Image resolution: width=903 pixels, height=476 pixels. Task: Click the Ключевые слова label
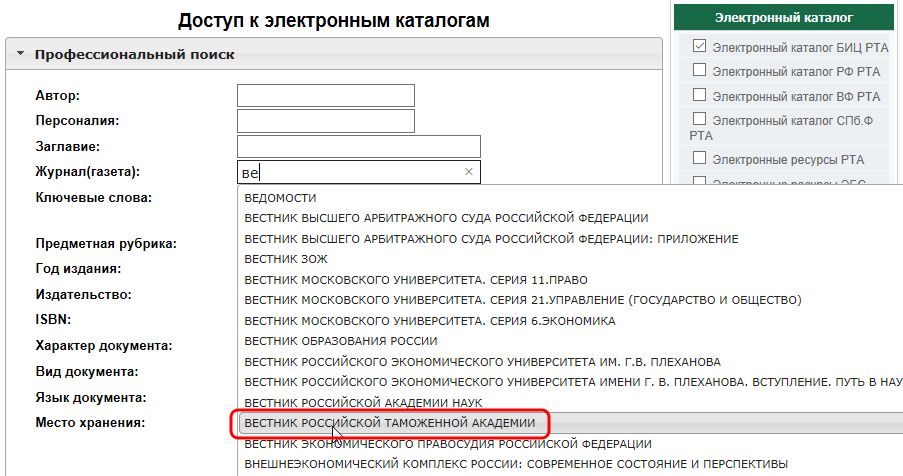coord(93,197)
